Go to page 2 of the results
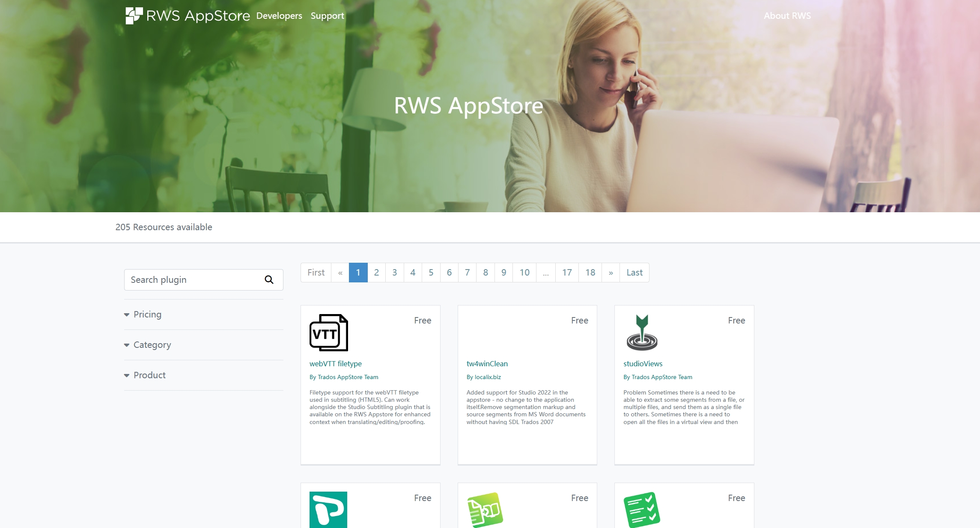 coord(376,272)
